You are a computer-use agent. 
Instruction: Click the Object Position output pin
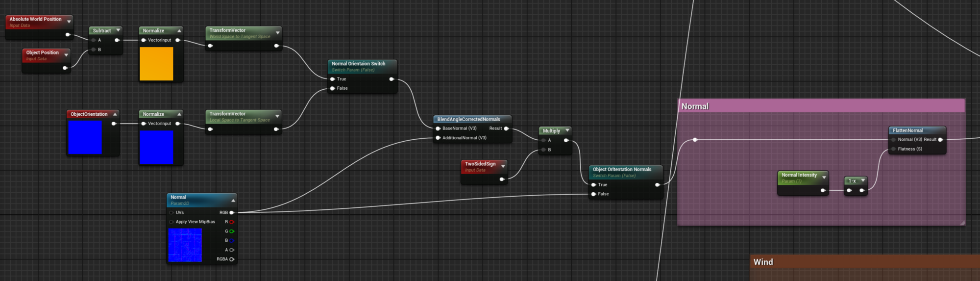point(65,68)
